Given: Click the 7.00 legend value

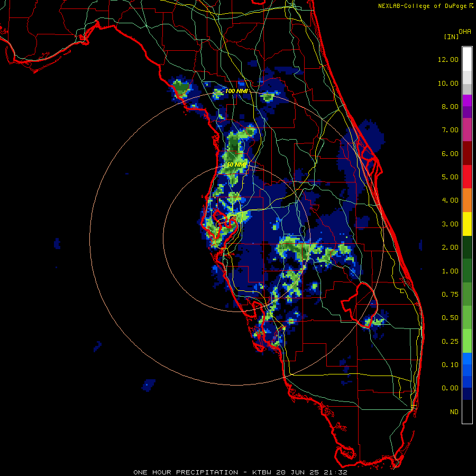Looking at the screenshot, I should pos(450,130).
